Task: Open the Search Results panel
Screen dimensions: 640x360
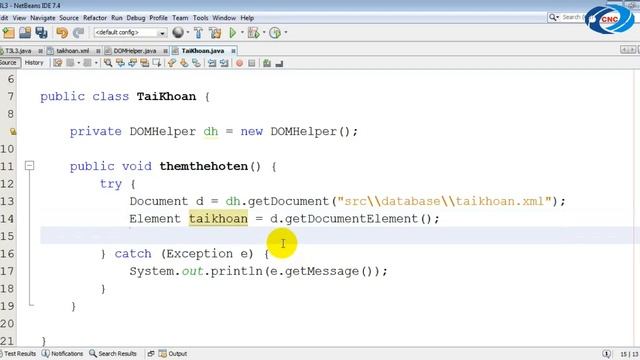Action: point(113,354)
